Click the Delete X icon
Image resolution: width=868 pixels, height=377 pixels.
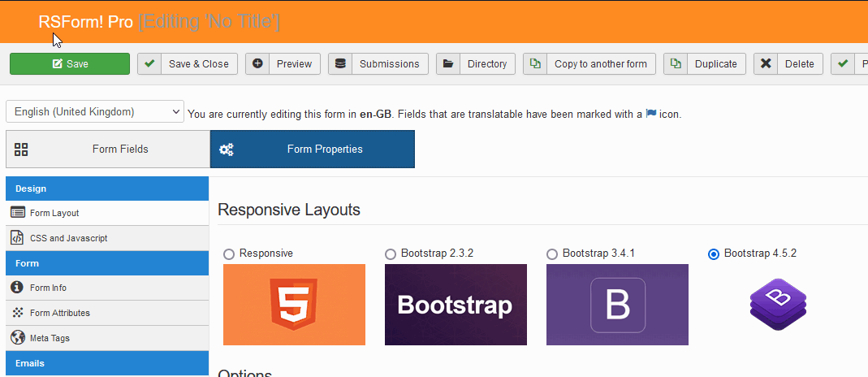tap(766, 64)
